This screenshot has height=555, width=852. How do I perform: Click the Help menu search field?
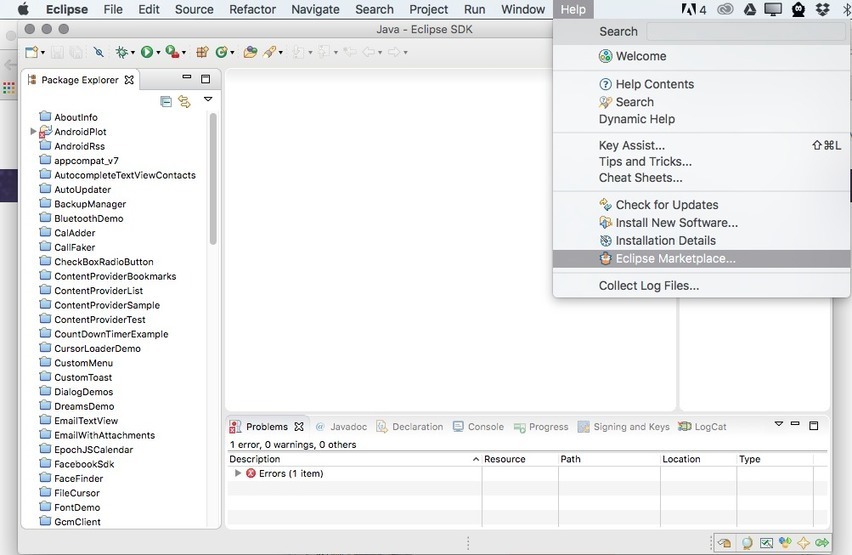746,32
